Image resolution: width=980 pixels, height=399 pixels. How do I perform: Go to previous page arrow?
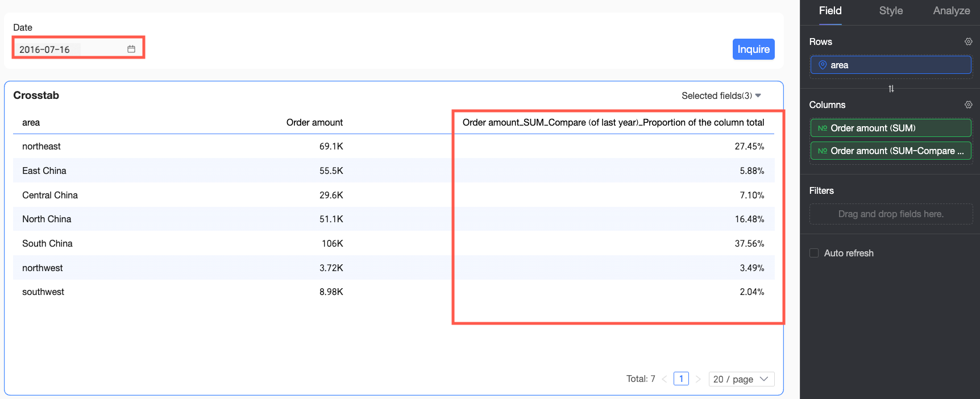664,379
